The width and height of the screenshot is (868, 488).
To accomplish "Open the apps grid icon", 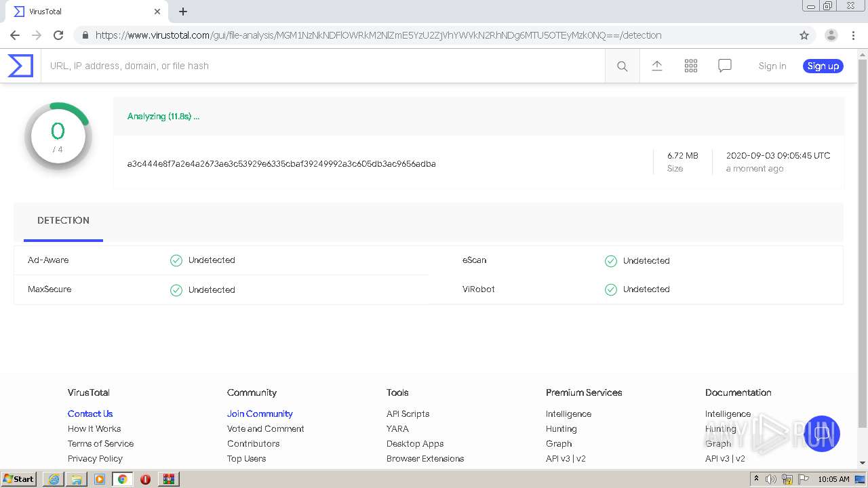I will (x=691, y=66).
